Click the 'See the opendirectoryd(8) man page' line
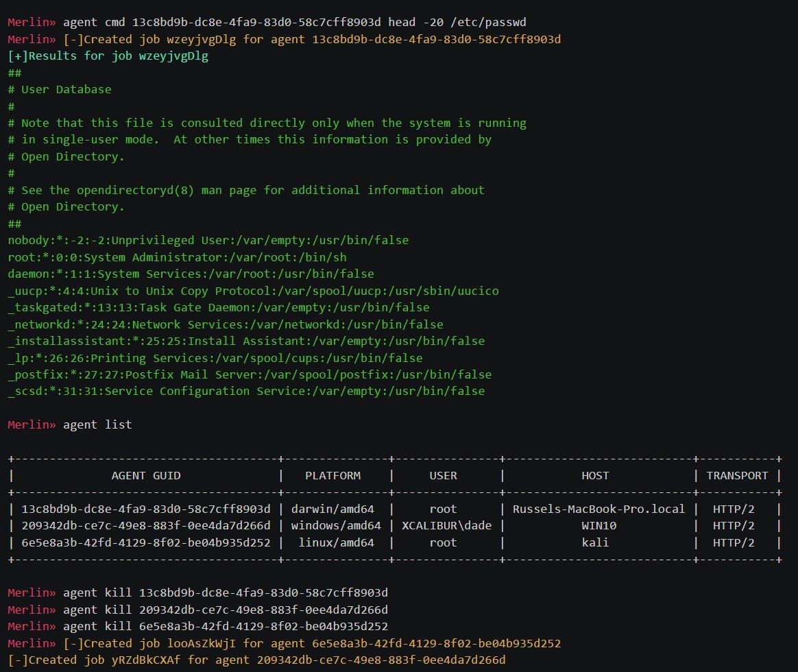 246,191
